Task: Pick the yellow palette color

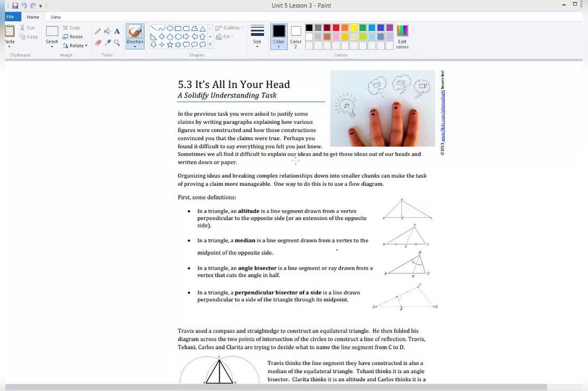Action: 354,28
